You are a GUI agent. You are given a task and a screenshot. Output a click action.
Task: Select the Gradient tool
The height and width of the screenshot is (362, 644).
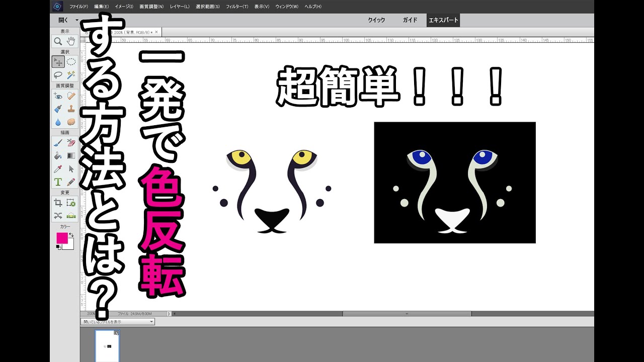71,154
